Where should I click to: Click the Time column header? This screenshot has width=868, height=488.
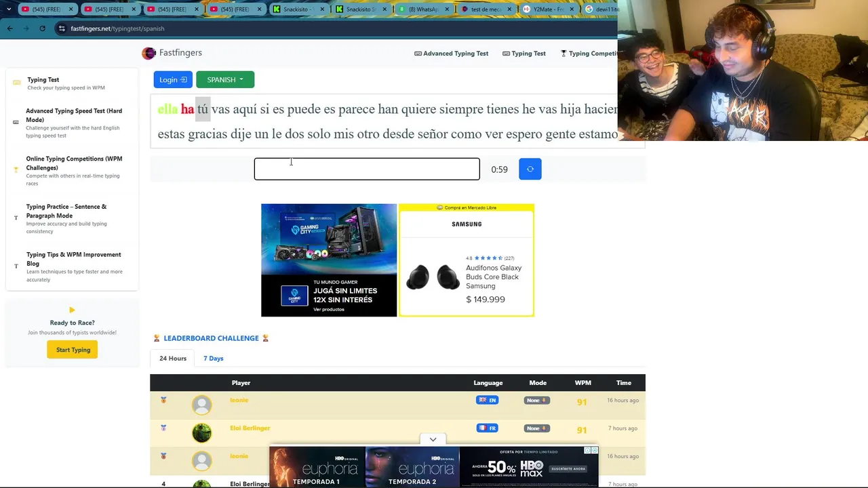(x=624, y=383)
